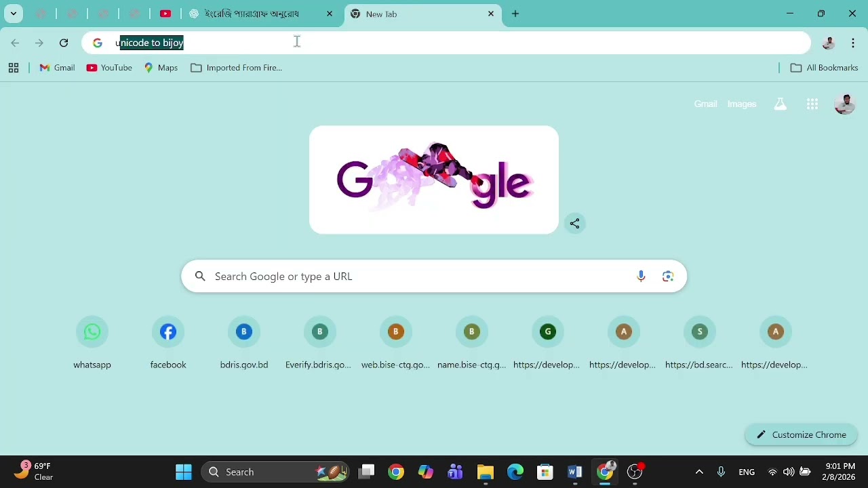The image size is (868, 488).
Task: Open the volume speaker icon in the tray
Action: (x=789, y=472)
